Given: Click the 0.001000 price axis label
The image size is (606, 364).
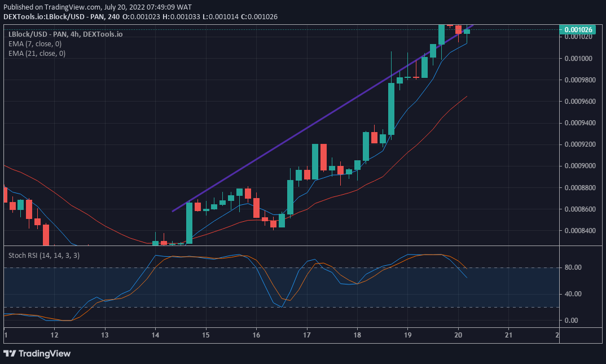Looking at the screenshot, I should [578, 59].
